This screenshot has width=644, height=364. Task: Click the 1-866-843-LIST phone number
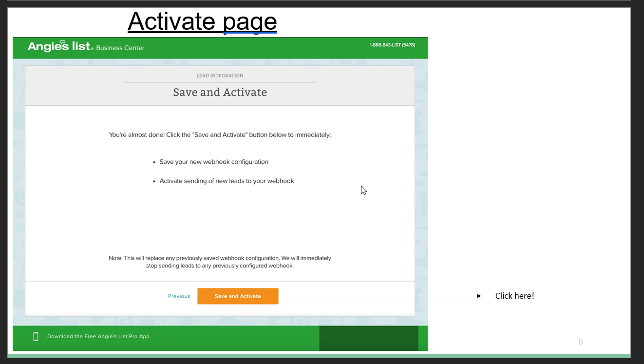point(392,45)
